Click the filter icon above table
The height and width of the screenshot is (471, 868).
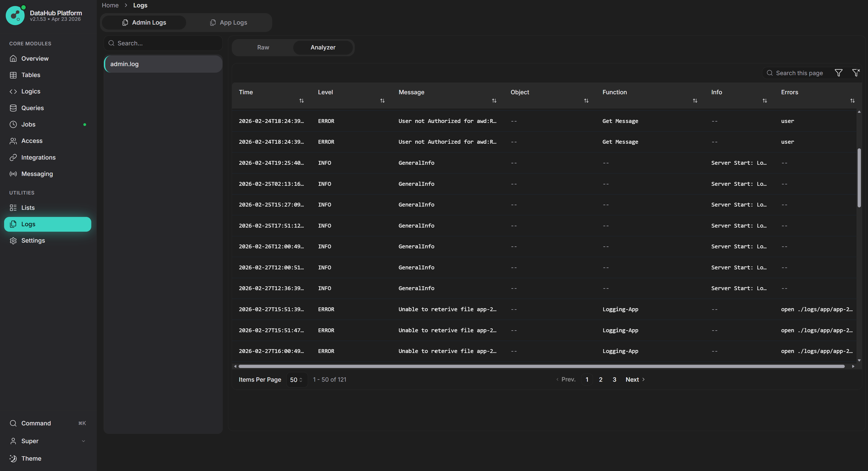point(838,73)
